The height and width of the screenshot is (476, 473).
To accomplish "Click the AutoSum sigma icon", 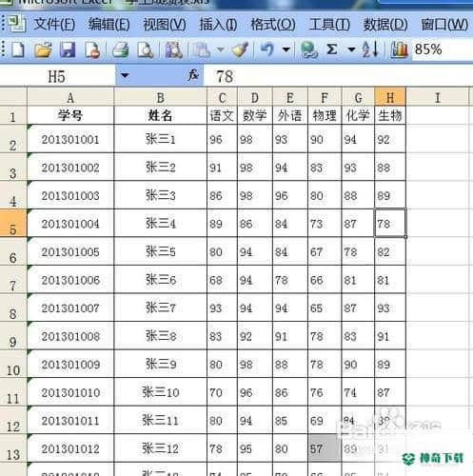I will 332,50.
